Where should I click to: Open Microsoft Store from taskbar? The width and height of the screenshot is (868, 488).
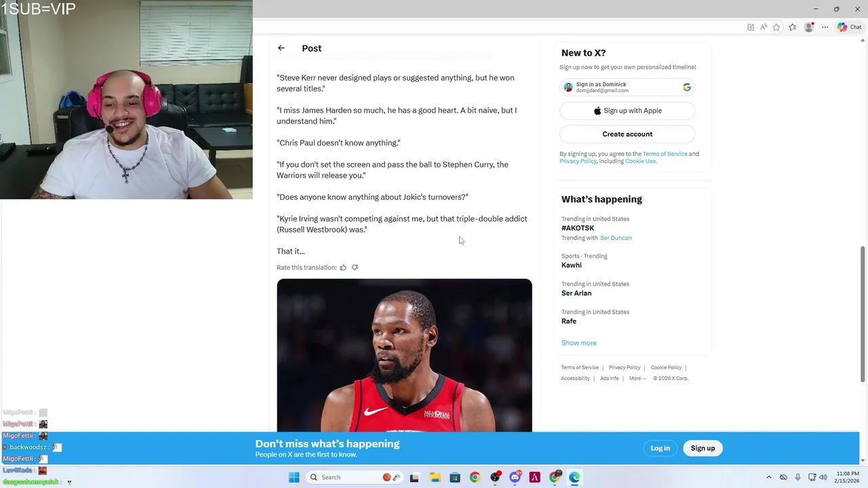tap(455, 477)
